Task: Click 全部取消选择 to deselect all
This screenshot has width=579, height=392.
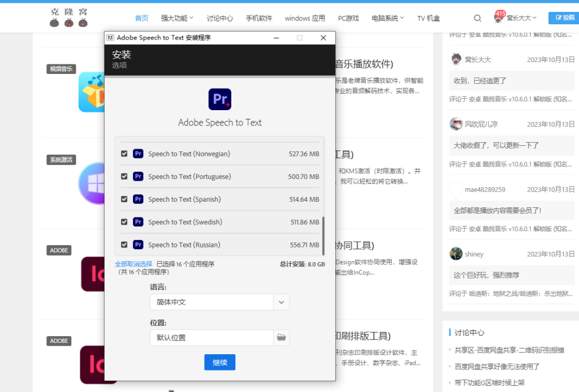Action: 133,264
